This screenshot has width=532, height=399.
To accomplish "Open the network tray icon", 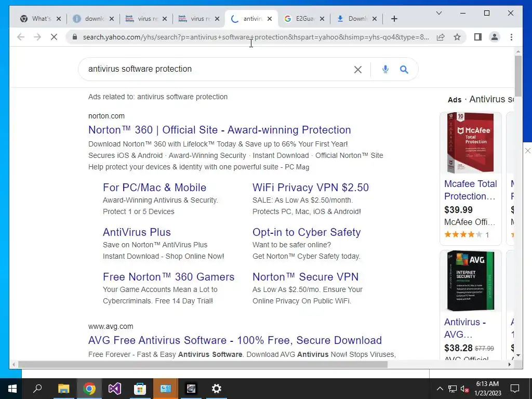I will tap(453, 389).
